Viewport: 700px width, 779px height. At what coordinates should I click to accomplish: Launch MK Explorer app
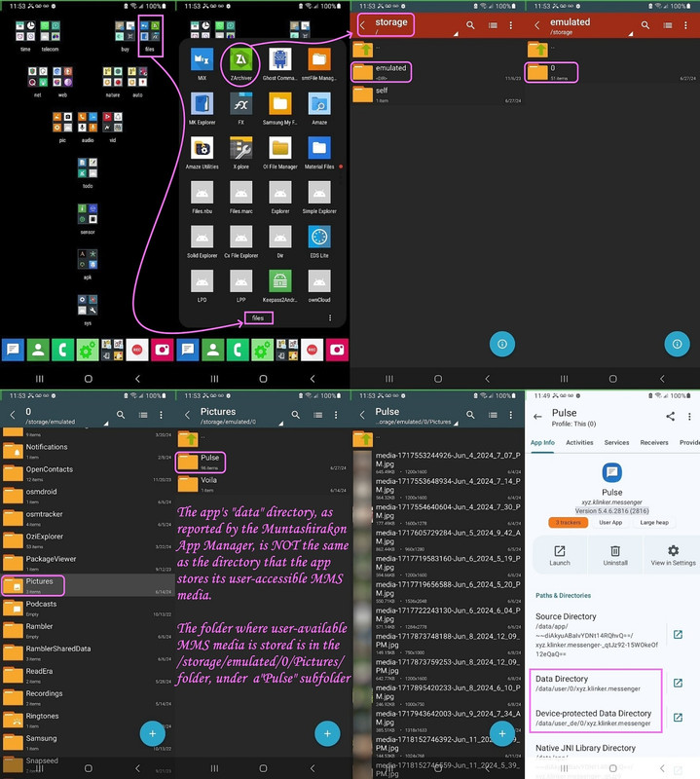tap(202, 104)
